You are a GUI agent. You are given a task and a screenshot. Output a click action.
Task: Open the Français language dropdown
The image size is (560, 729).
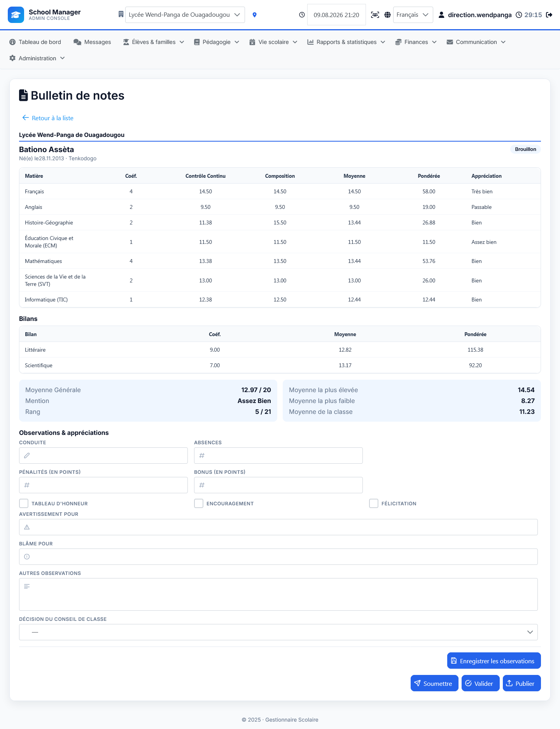pos(413,15)
